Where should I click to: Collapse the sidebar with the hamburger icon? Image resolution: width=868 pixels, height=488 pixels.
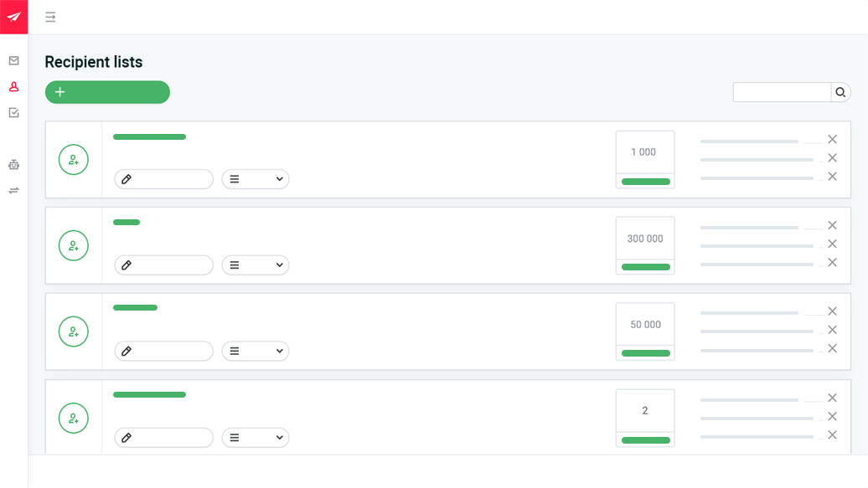coord(50,17)
